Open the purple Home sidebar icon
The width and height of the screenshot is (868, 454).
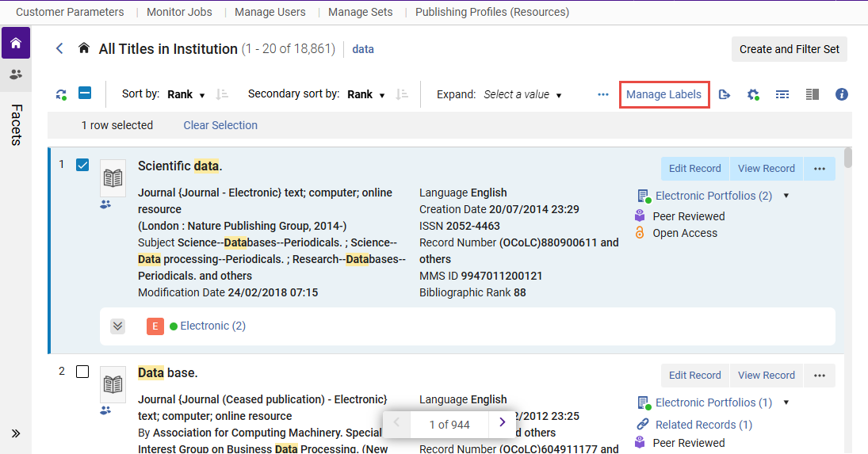coord(16,43)
